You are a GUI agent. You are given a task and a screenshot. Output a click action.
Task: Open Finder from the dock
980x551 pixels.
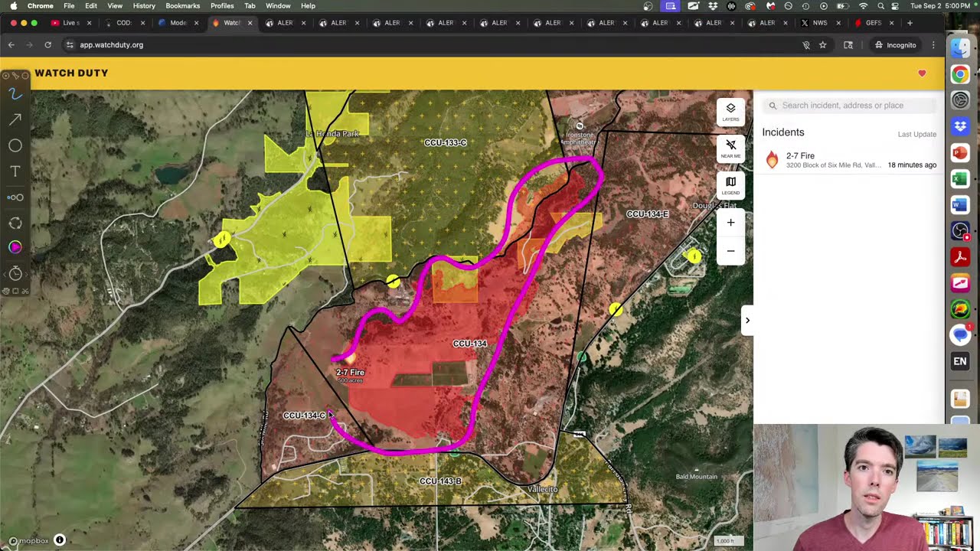pos(960,47)
